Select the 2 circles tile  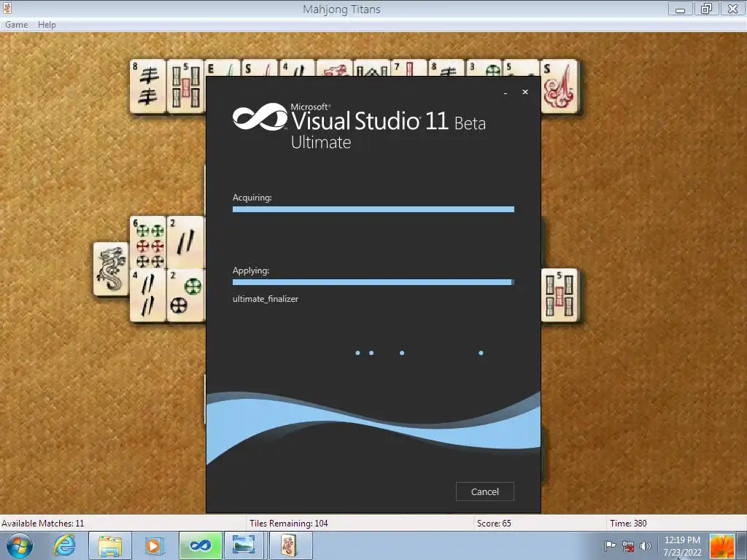186,295
